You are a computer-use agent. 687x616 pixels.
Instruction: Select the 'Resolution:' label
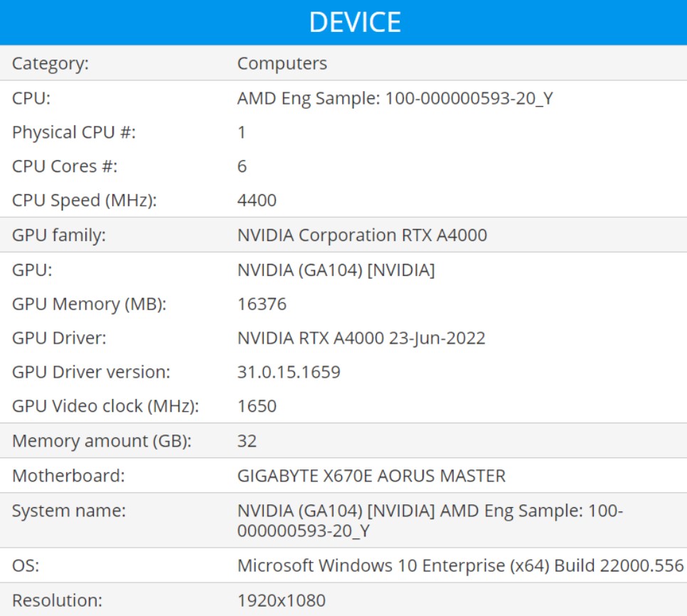click(x=57, y=600)
